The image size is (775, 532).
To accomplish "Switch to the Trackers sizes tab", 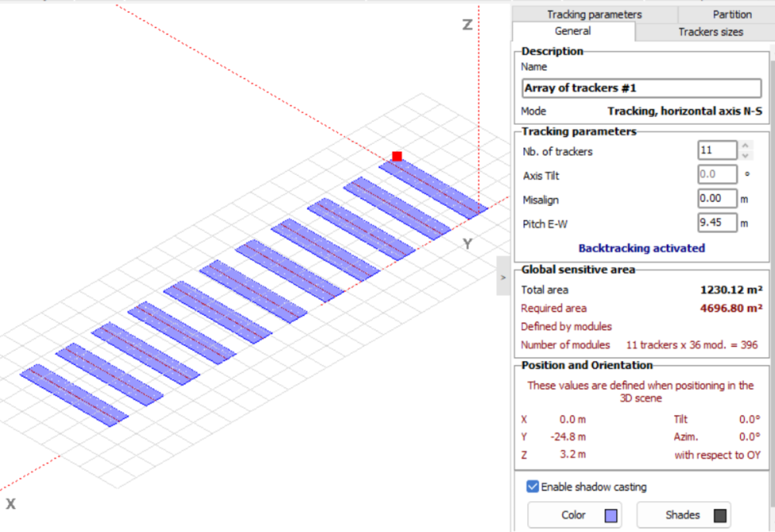I will tap(710, 32).
